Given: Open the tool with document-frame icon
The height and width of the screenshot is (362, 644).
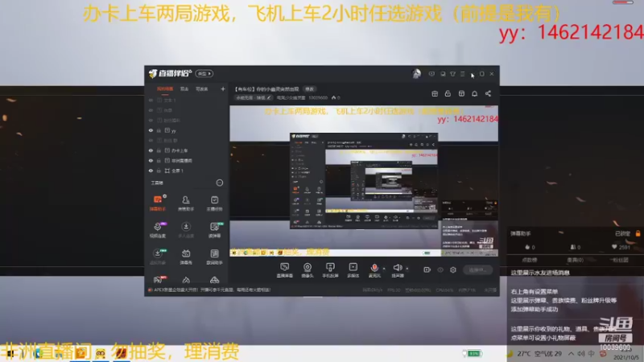Looking at the screenshot, I should (x=214, y=257).
